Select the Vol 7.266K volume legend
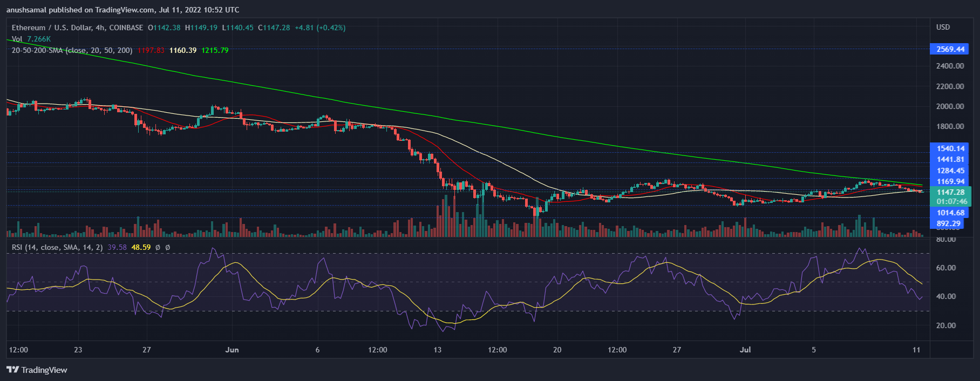The width and height of the screenshot is (980, 381). click(31, 39)
